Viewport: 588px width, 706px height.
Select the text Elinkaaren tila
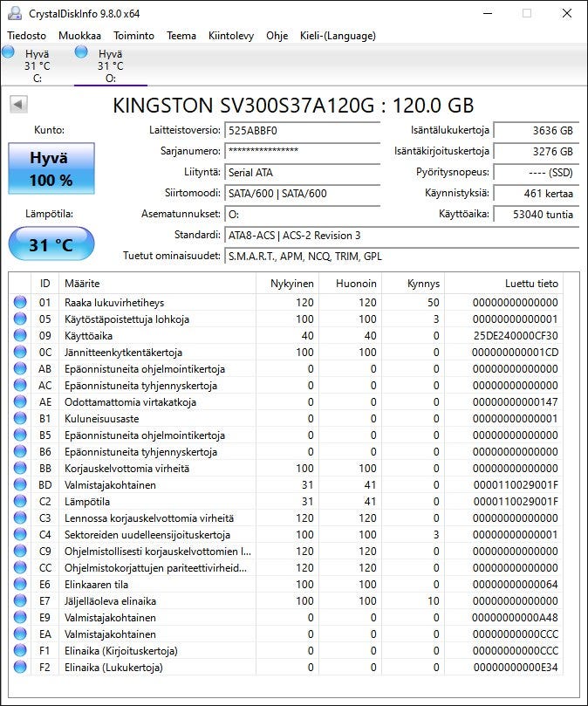pos(96,585)
